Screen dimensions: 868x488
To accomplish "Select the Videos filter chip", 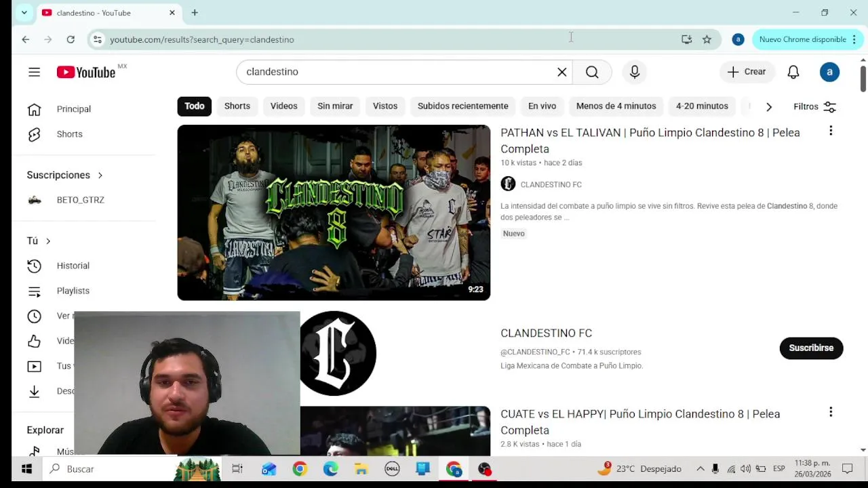I will tap(284, 106).
